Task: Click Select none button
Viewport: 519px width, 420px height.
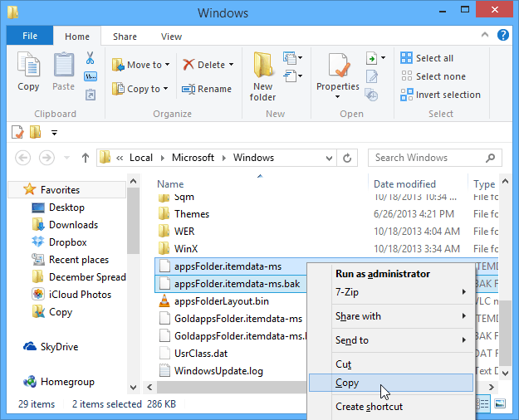Action: click(x=433, y=76)
